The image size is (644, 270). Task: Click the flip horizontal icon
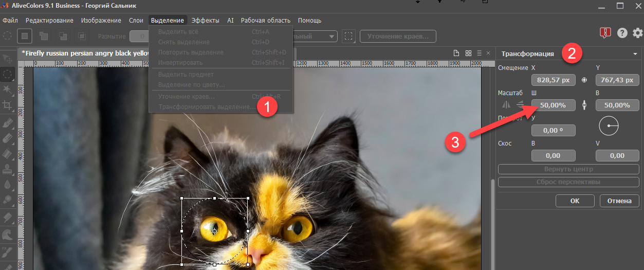pyautogui.click(x=506, y=105)
